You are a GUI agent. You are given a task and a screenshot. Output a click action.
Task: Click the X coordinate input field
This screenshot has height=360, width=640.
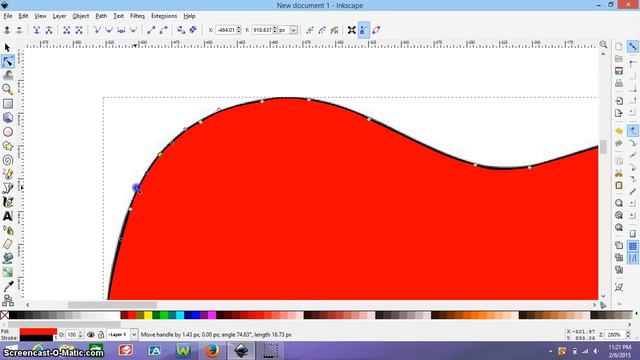point(226,30)
